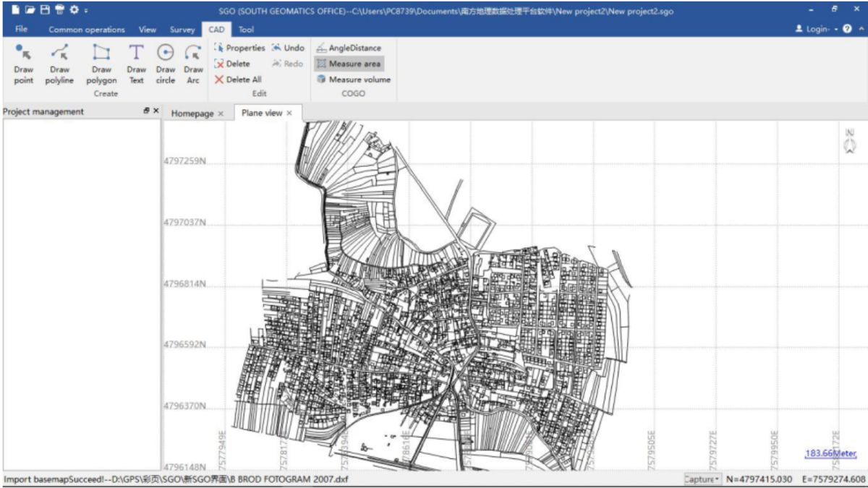This screenshot has width=868, height=488.
Task: Open Properties in the Edit group
Action: click(x=239, y=48)
